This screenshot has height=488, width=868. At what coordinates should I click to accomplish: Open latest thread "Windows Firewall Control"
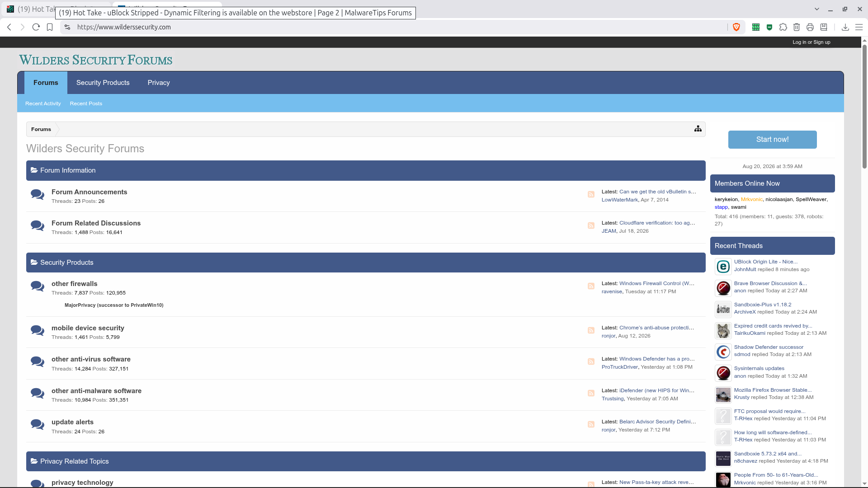tap(657, 283)
